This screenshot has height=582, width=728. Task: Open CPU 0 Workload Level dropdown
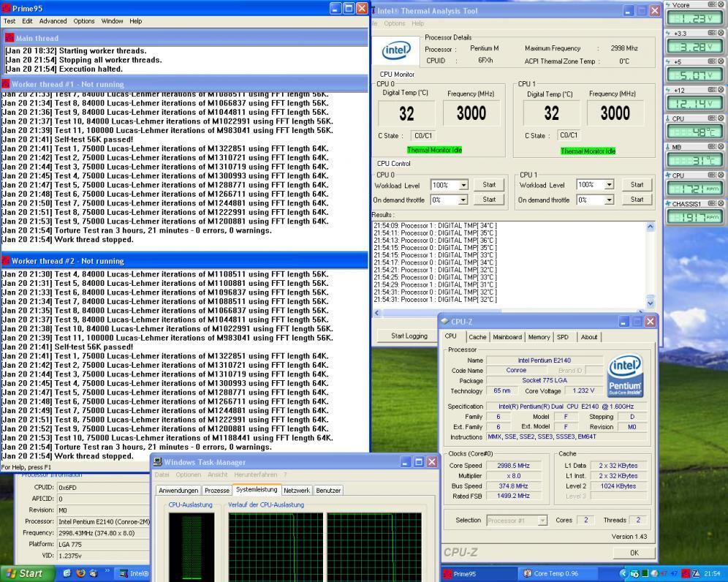click(x=463, y=185)
